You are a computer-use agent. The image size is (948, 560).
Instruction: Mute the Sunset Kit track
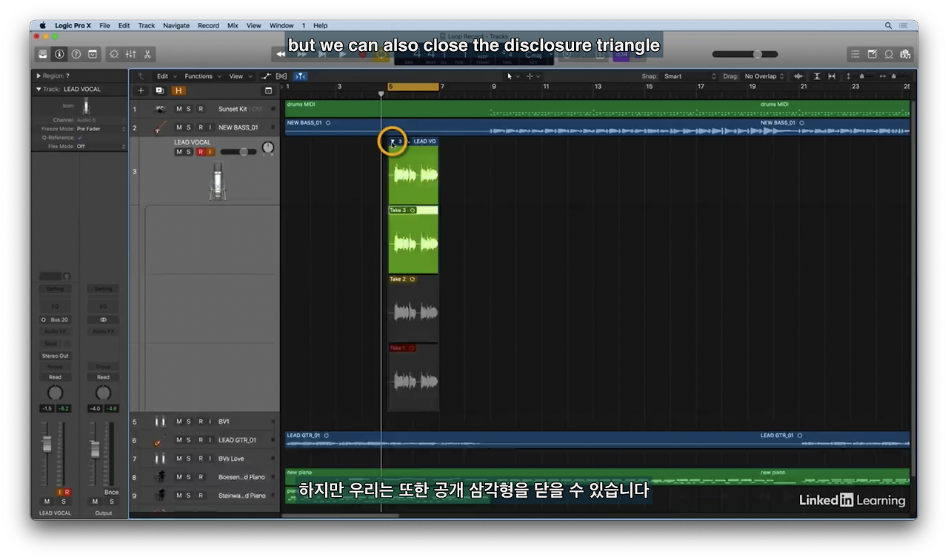pyautogui.click(x=178, y=109)
